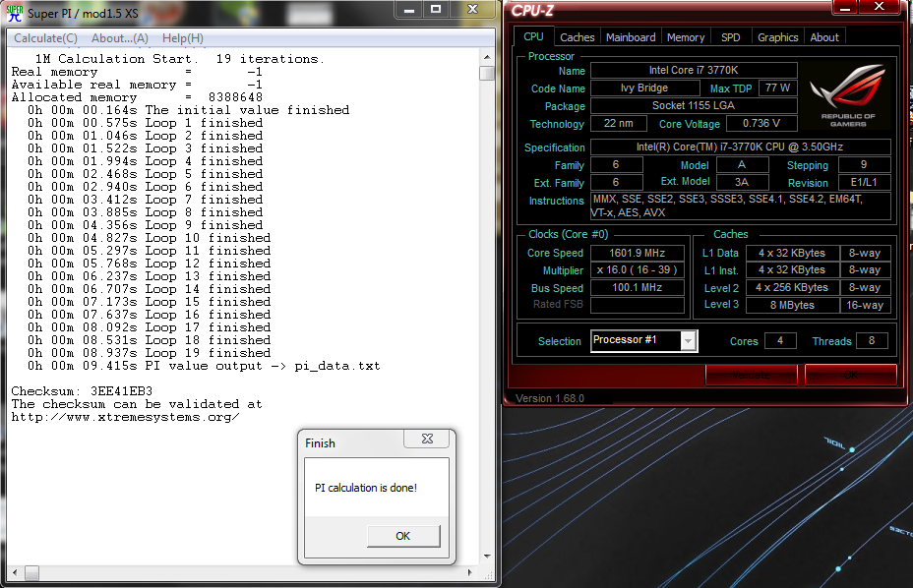Click the Threads value 8
The height and width of the screenshot is (588, 913).
(x=872, y=340)
